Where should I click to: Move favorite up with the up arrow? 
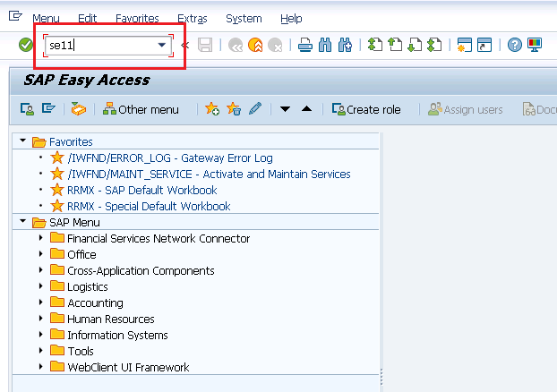pos(306,109)
